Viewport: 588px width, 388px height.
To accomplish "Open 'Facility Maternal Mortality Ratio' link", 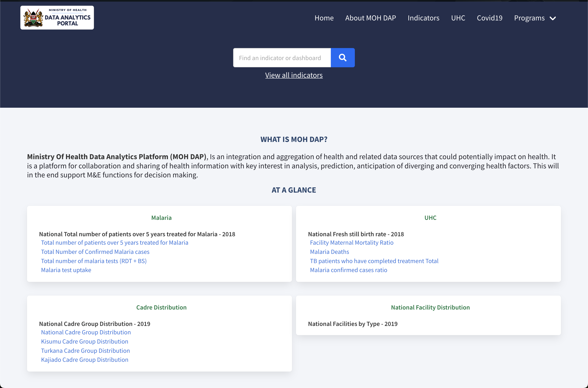I will tap(352, 242).
